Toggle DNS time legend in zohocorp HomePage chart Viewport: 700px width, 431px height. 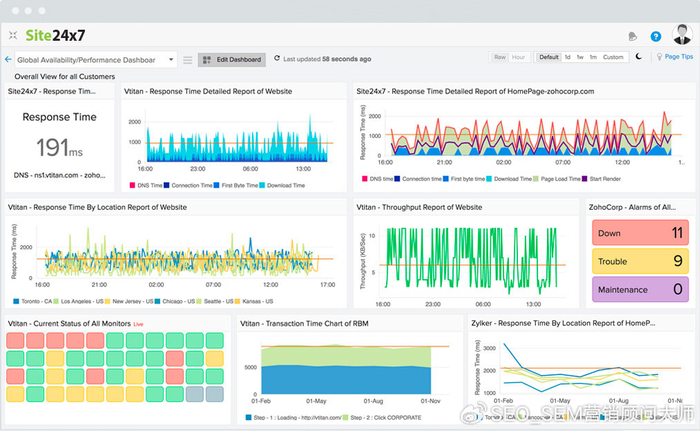377,179
